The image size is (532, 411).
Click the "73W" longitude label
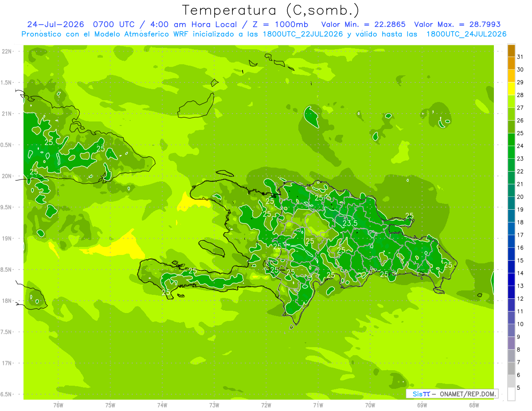point(214,405)
